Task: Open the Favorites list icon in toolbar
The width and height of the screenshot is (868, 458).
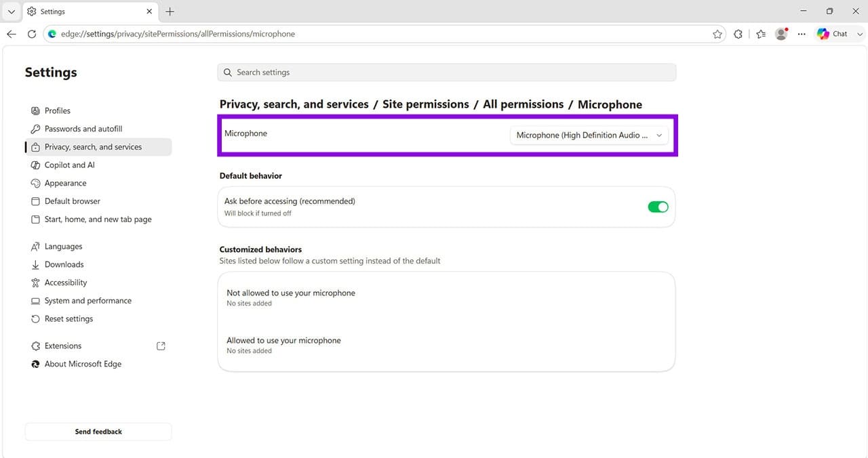Action: click(761, 34)
